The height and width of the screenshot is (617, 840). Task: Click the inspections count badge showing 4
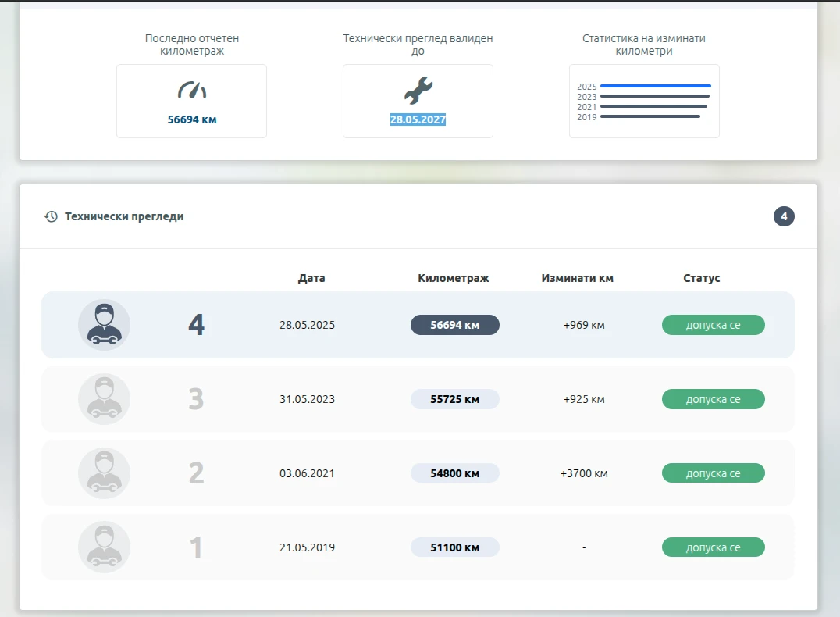coord(784,216)
